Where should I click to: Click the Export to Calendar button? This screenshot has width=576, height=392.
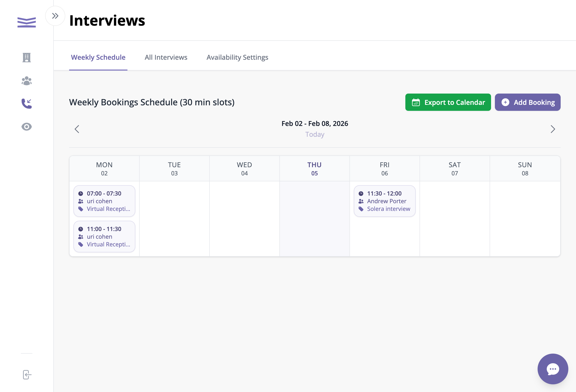448,102
